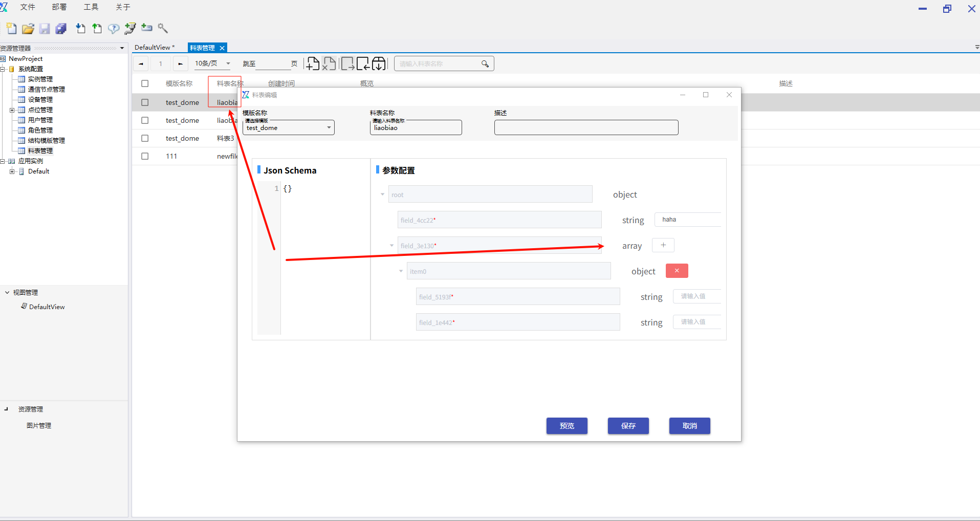Open the 10条/页 page size dropdown
Image resolution: width=980 pixels, height=521 pixels.
(x=228, y=64)
